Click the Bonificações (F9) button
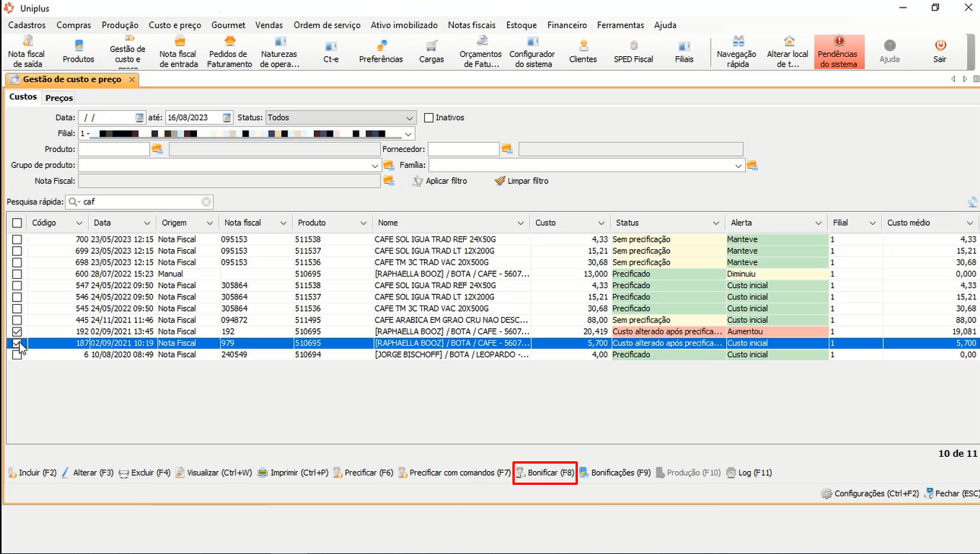Screen dimensions: 980x554 coord(614,473)
